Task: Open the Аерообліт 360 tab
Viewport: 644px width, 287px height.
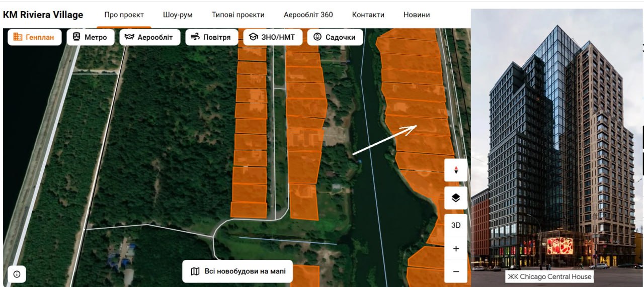Action: pos(308,15)
